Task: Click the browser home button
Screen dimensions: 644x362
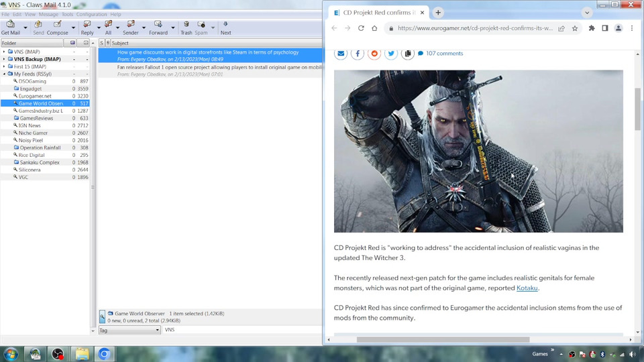Action: coord(374,28)
